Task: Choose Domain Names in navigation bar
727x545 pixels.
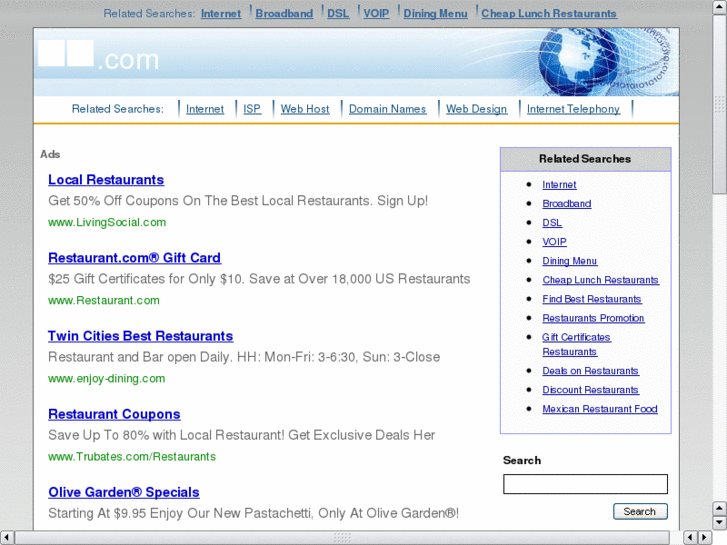Action: [388, 109]
